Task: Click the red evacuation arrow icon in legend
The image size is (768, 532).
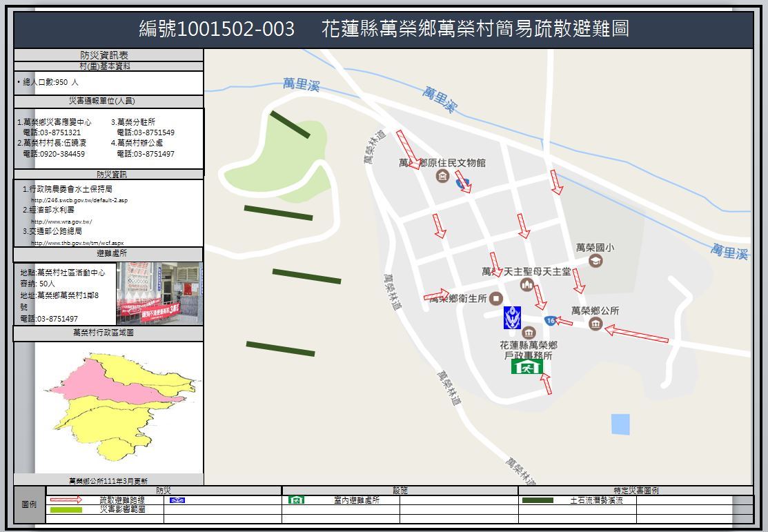Action: tap(66, 500)
